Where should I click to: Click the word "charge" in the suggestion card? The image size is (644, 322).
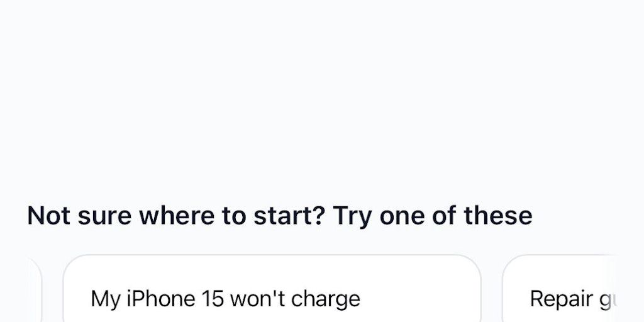[x=330, y=299]
